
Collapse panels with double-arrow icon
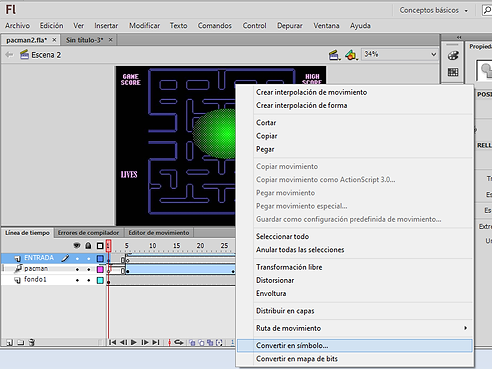click(459, 37)
